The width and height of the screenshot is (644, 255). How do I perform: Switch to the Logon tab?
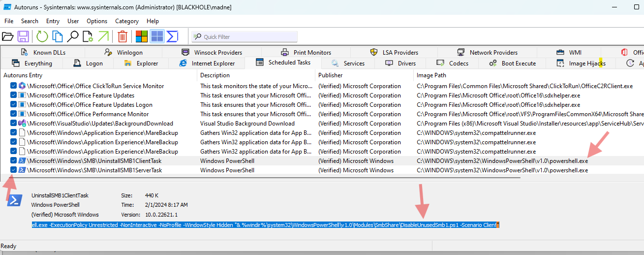point(89,63)
